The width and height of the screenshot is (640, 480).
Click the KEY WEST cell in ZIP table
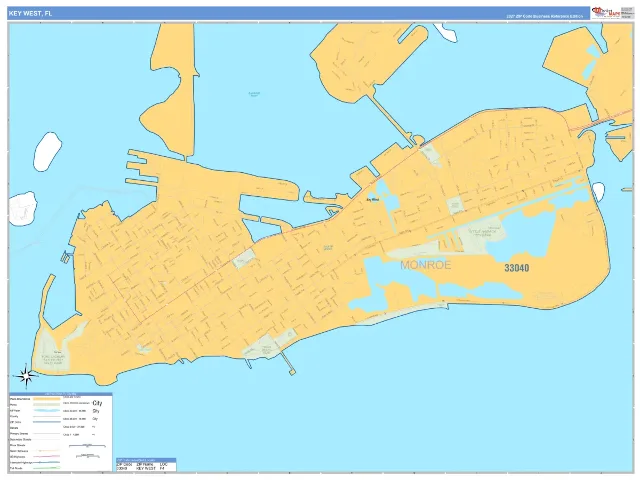point(146,469)
